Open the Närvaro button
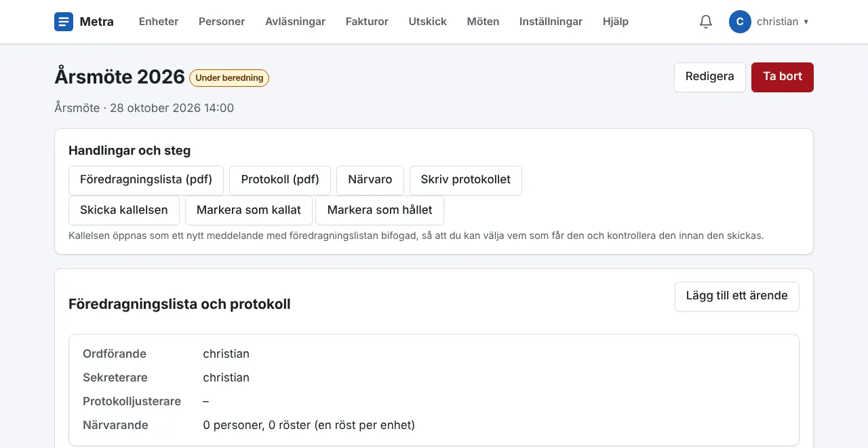The height and width of the screenshot is (448, 868). tap(370, 180)
